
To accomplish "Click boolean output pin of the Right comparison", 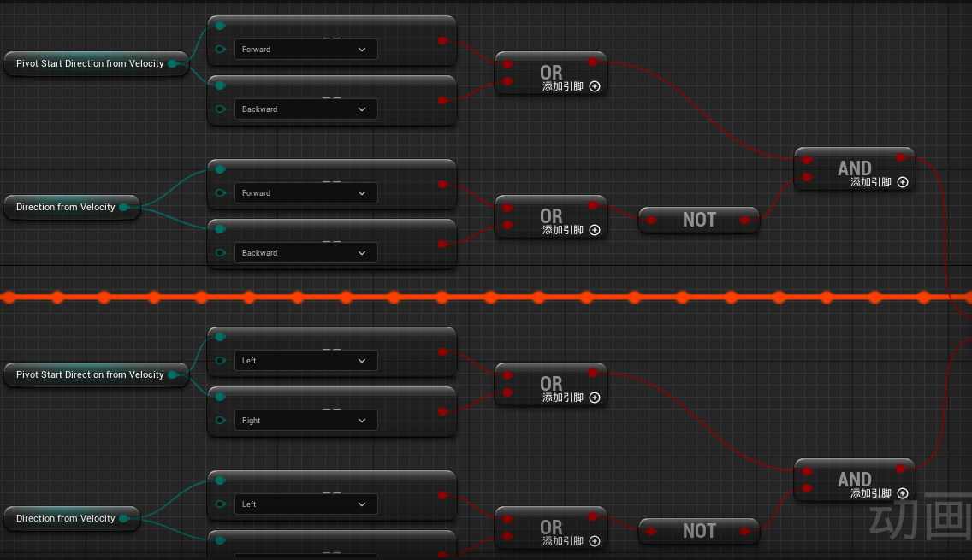I will click(x=442, y=411).
